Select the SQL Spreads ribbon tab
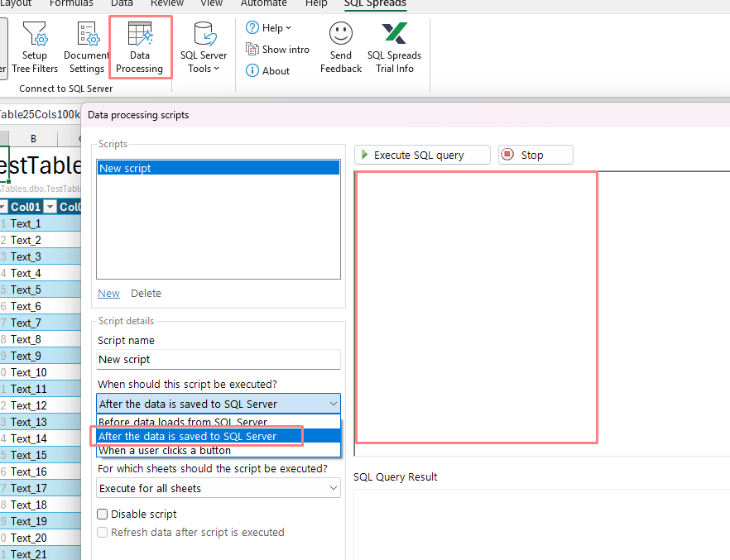 pos(375,3)
